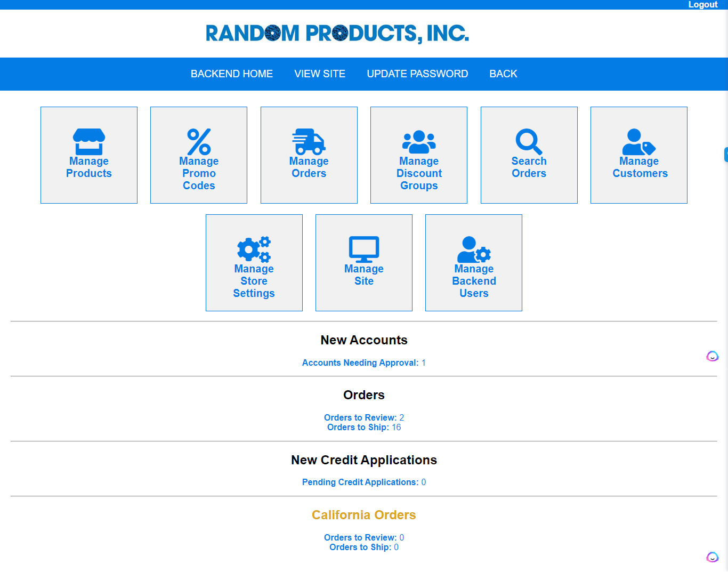This screenshot has width=728, height=572.
Task: Open Manage Customers user tag icon
Action: [638, 142]
